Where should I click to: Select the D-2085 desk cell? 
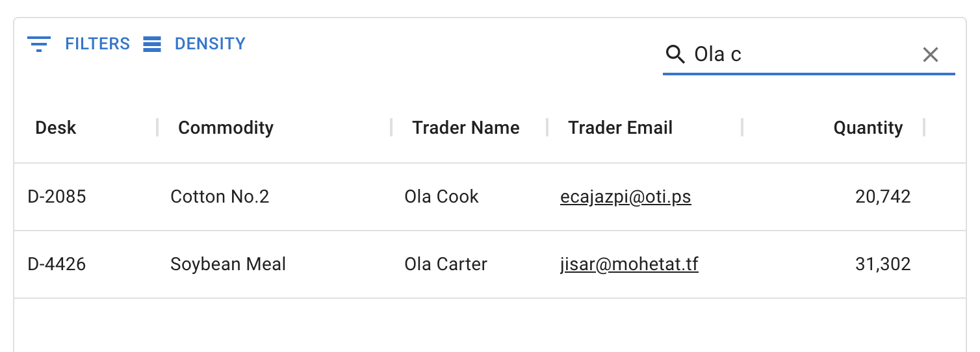tap(57, 197)
